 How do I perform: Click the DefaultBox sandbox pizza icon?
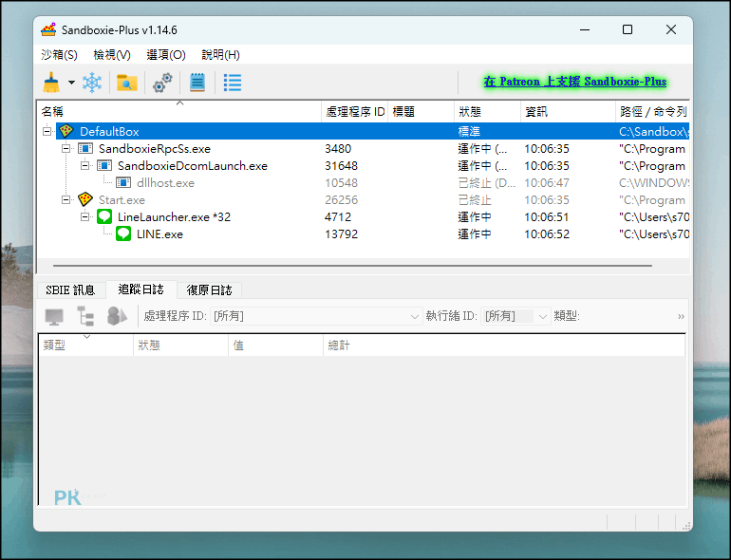tap(66, 131)
